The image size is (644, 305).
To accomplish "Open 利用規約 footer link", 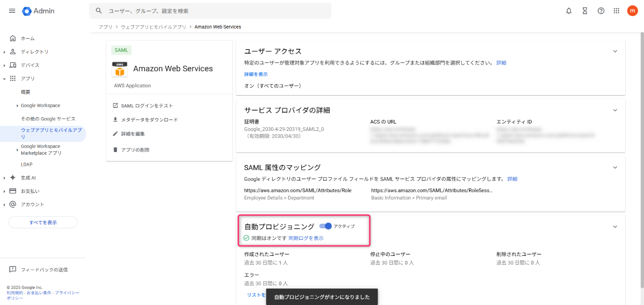I will [x=15, y=293].
